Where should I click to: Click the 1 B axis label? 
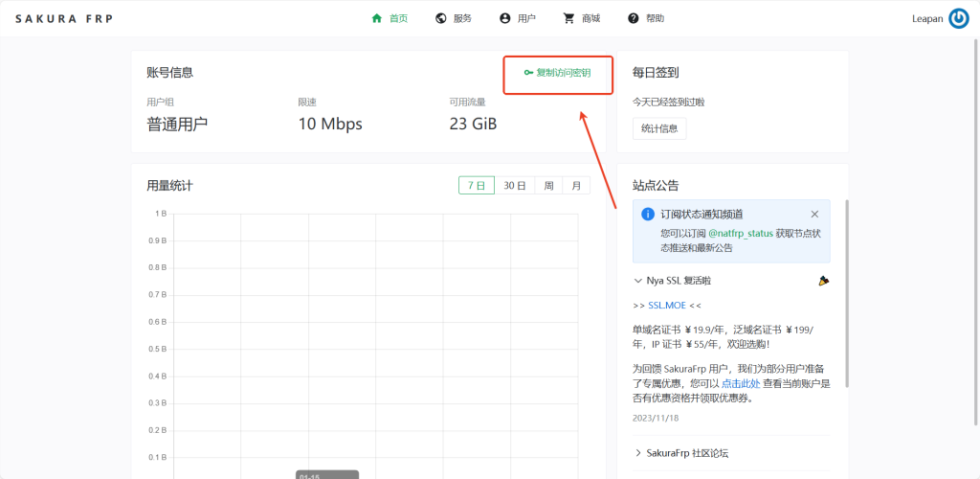[x=161, y=214]
